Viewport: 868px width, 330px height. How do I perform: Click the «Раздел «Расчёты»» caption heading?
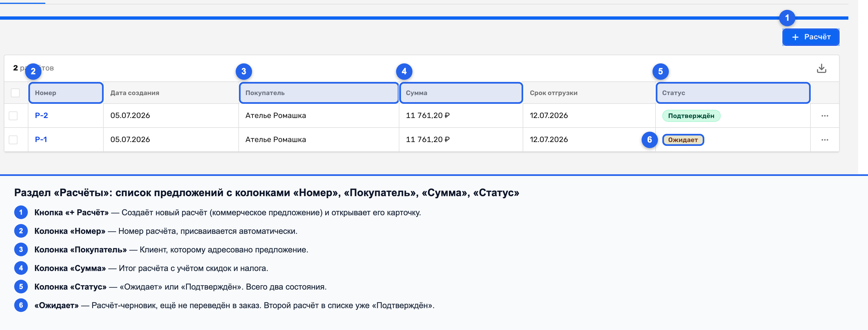(x=267, y=193)
